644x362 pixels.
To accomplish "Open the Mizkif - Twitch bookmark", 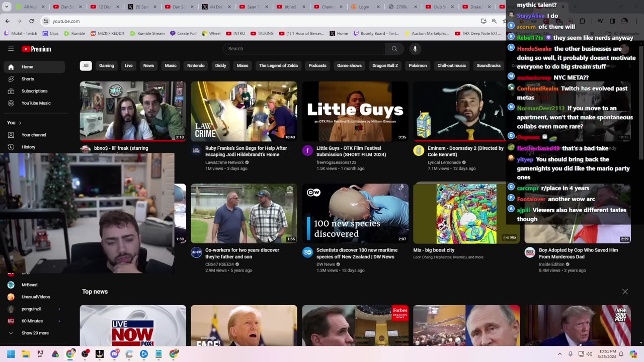I will (21, 33).
